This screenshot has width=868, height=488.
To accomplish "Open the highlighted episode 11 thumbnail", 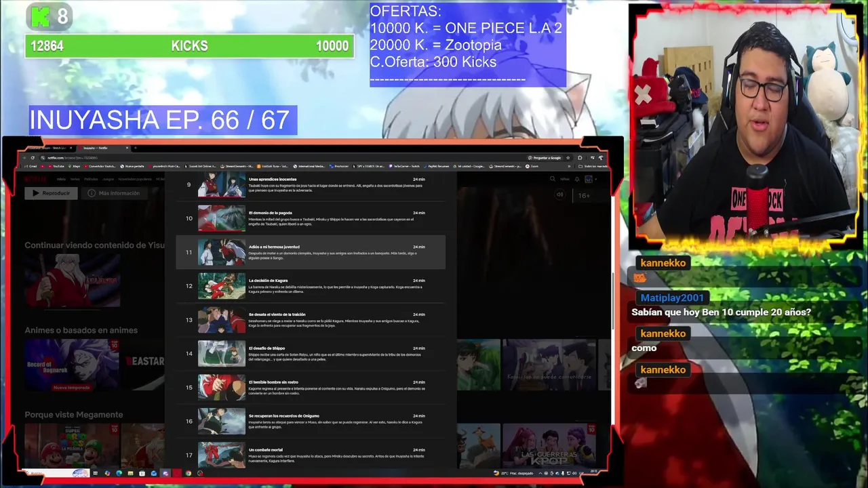I will pyautogui.click(x=222, y=252).
